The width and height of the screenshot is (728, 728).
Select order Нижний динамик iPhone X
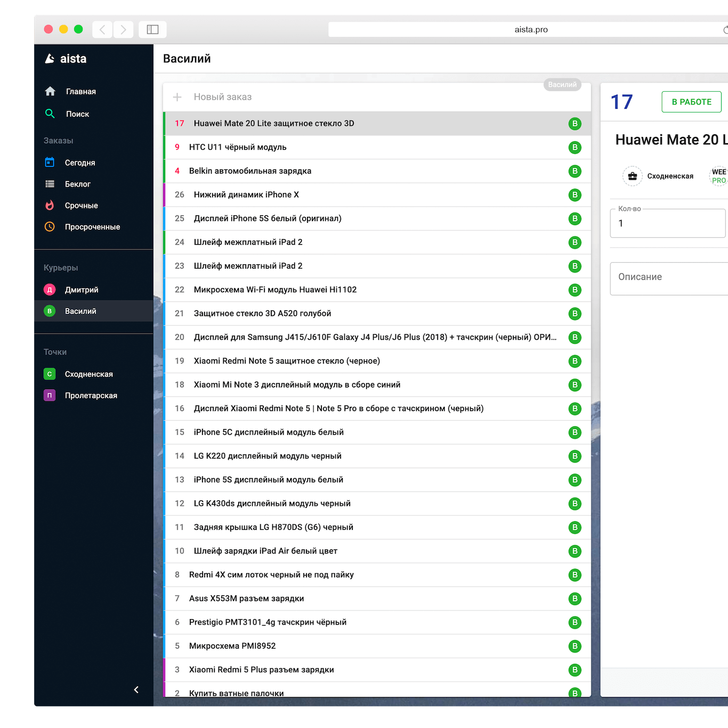click(x=377, y=195)
